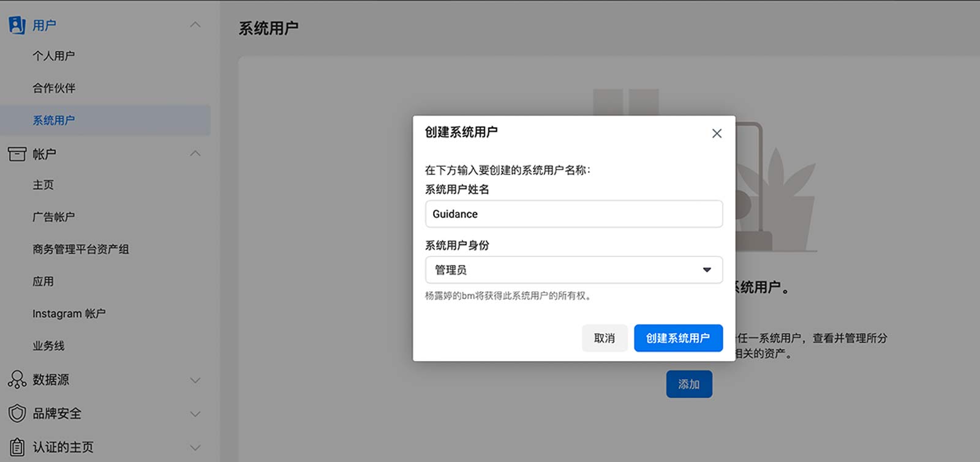Click the Data Sources icon
The image size is (980, 462).
(17, 379)
